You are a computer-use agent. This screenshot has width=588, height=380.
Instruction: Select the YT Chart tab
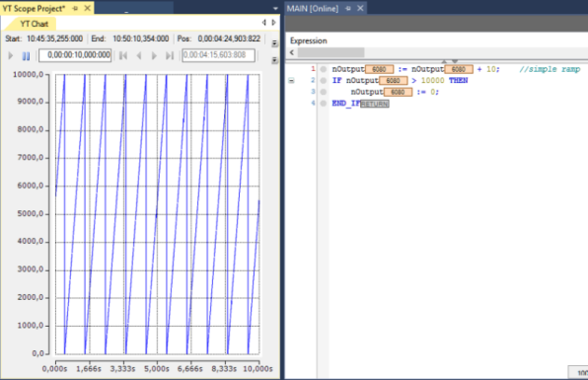click(x=34, y=24)
